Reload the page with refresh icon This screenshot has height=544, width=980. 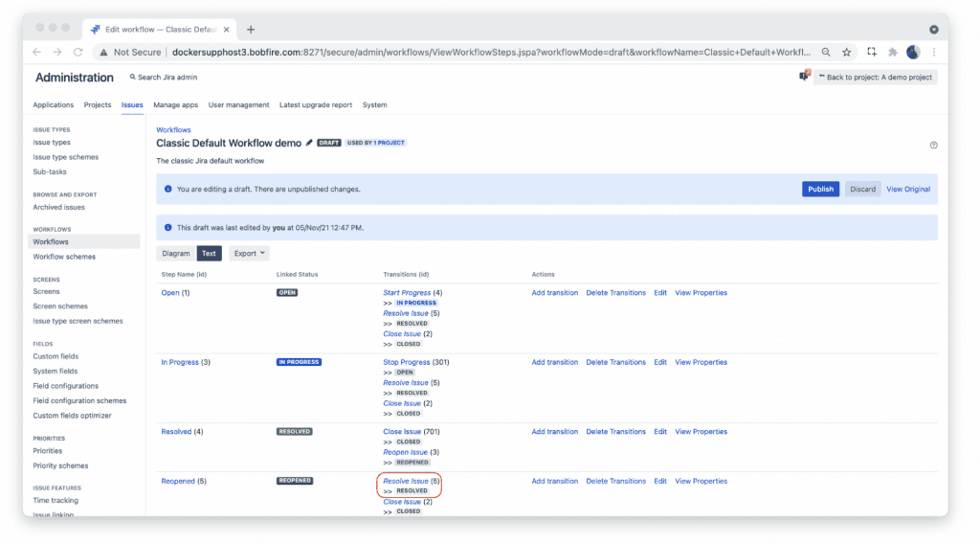[78, 53]
